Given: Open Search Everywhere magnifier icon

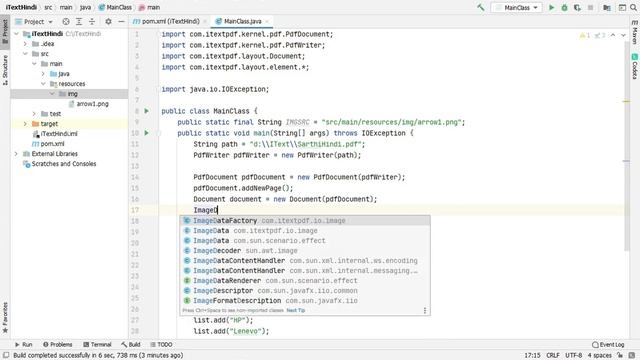Looking at the screenshot, I should click(x=633, y=7).
